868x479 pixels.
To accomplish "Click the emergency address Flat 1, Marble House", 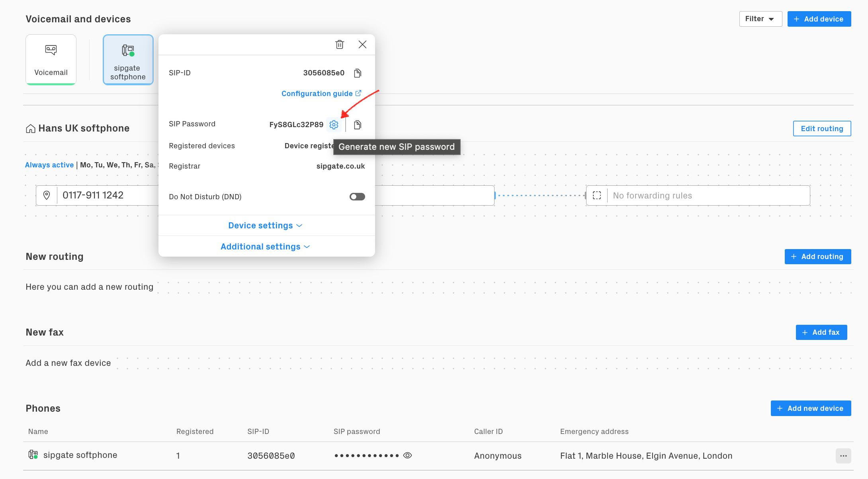I will pyautogui.click(x=646, y=455).
